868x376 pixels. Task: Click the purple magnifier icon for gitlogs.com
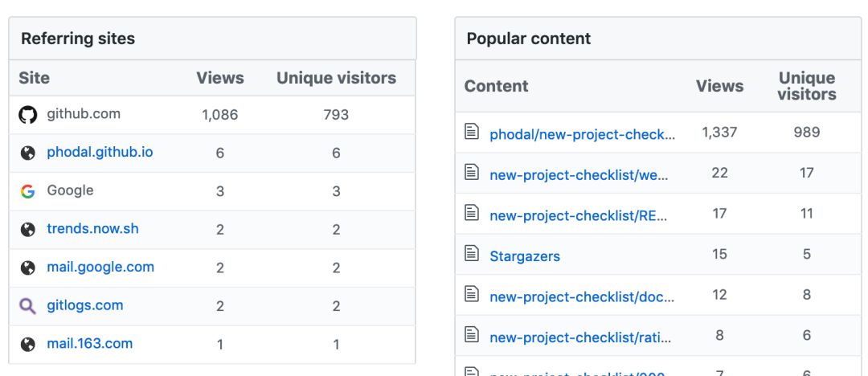pyautogui.click(x=28, y=306)
